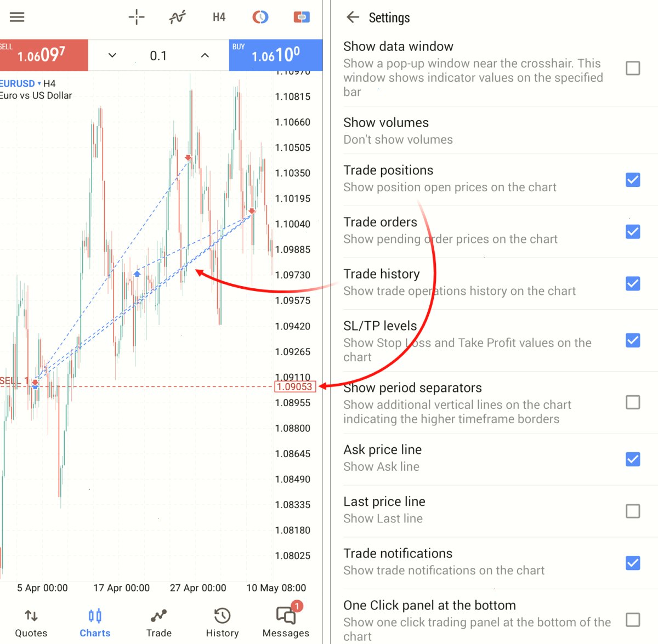Screen dimensions: 658x644
Task: Enable One Click panel at the bottom
Action: tap(633, 620)
